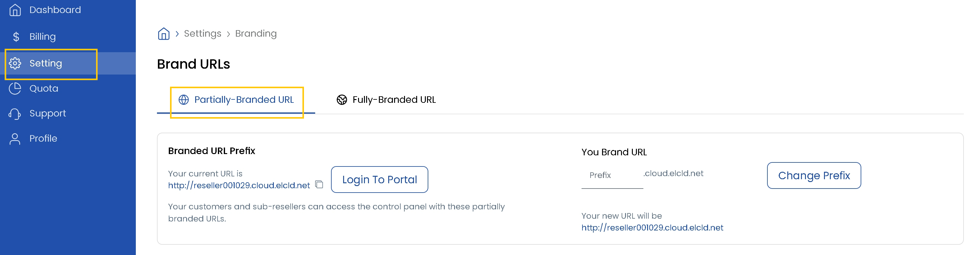
Task: Open Profile via the person icon
Action: point(15,138)
